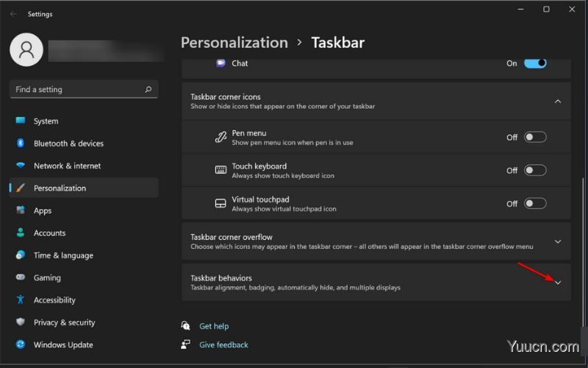Click the user profile avatar
Image resolution: width=588 pixels, height=368 pixels.
pyautogui.click(x=26, y=49)
